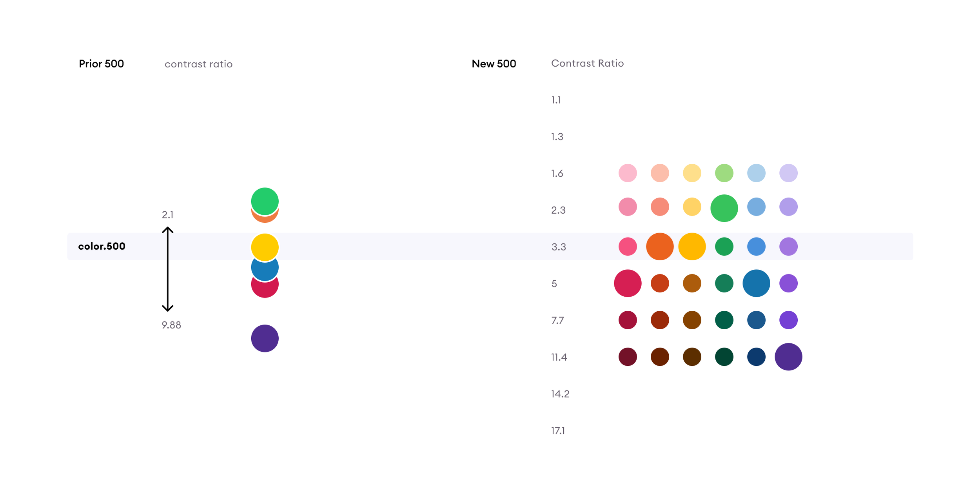Select the large green swatch in the 2.3 row
980x490 pixels.
tap(724, 208)
